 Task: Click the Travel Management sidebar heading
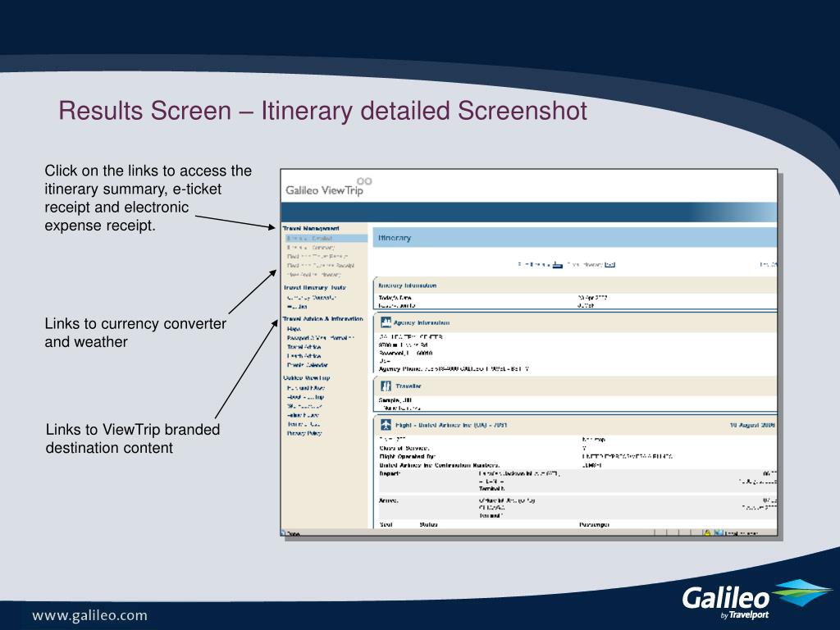point(311,228)
